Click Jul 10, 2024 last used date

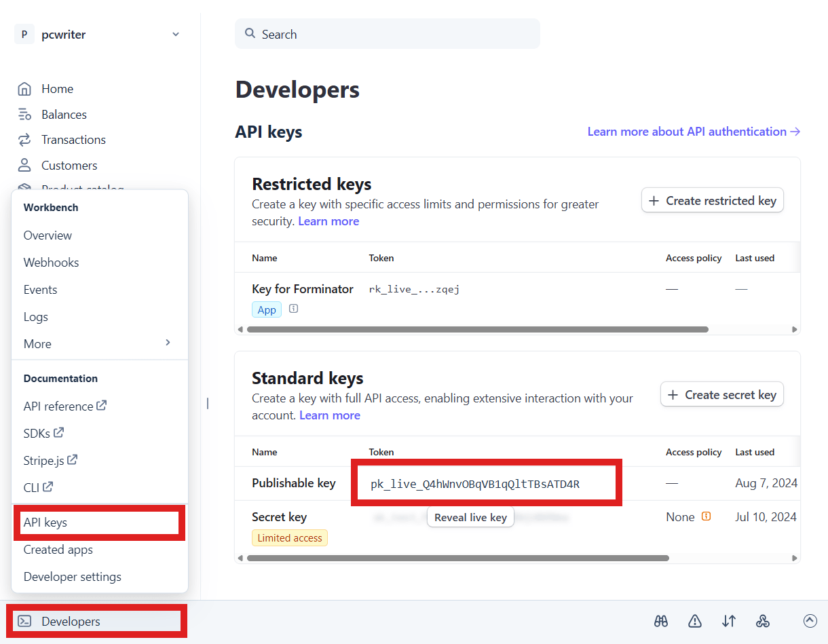click(766, 517)
